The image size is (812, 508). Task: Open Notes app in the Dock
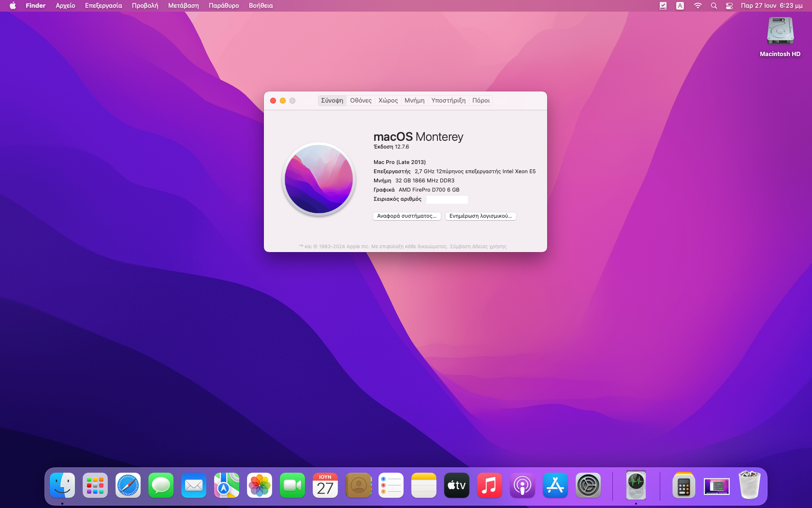point(424,485)
